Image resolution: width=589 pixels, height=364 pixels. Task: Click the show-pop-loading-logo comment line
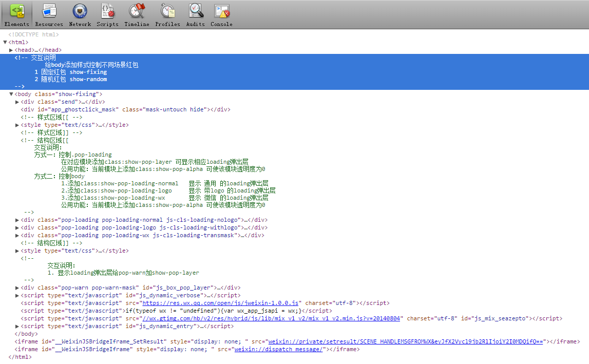168,190
